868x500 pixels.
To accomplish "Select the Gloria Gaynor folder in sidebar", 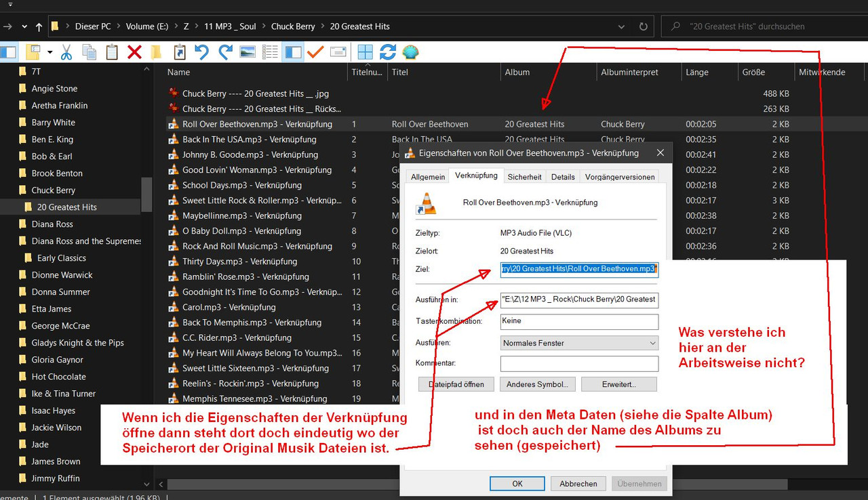I will point(57,360).
